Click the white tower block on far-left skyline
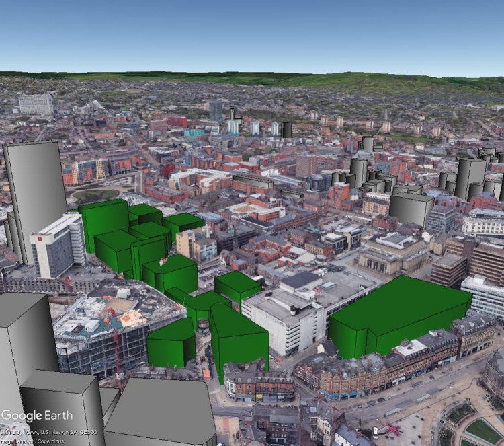The width and height of the screenshot is (504, 446). [35, 104]
